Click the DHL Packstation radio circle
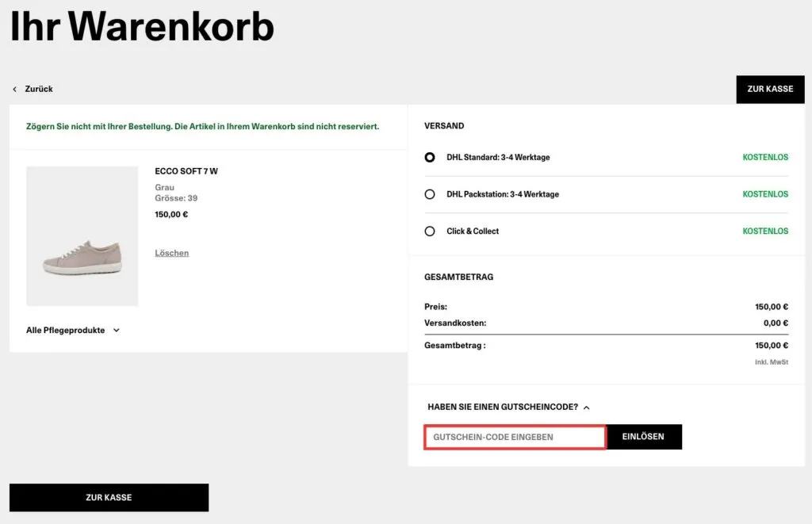This screenshot has width=812, height=524. (x=430, y=194)
